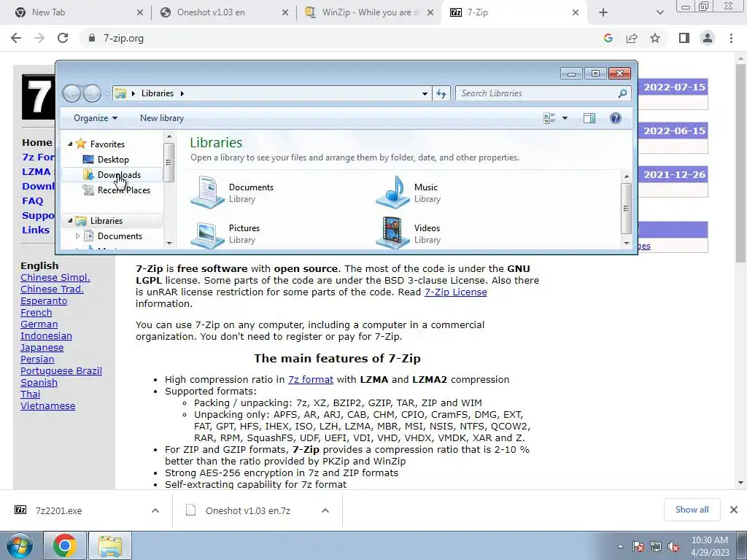Image resolution: width=747 pixels, height=560 pixels.
Task: Click the Explorer forward arrow
Action: pos(92,93)
